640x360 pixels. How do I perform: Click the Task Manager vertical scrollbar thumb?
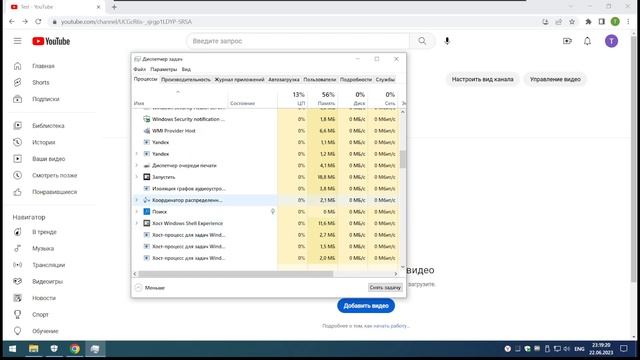tap(403, 159)
